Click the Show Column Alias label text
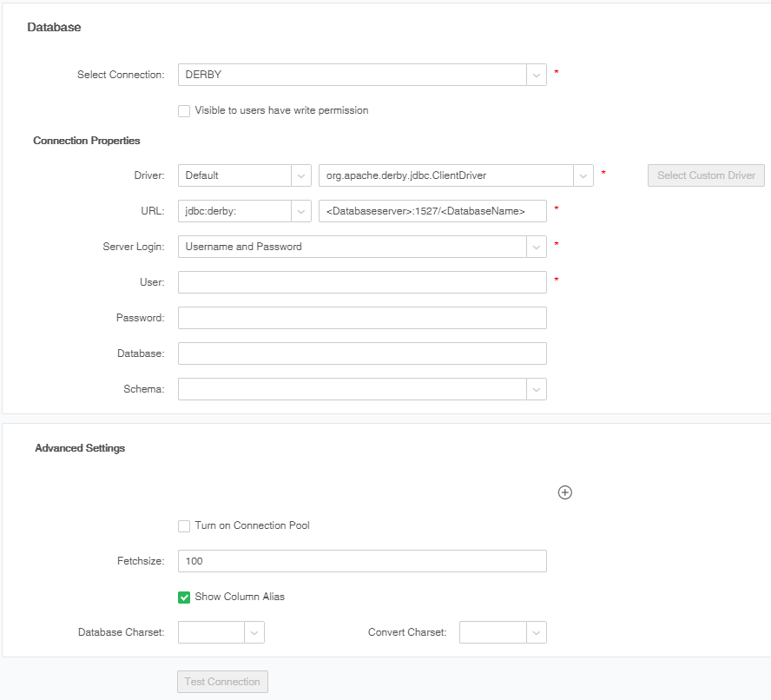Screen dimensions: 771x700 point(240,598)
